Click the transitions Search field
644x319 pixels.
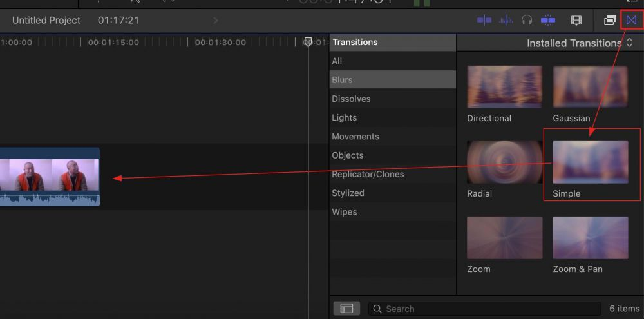coord(485,309)
